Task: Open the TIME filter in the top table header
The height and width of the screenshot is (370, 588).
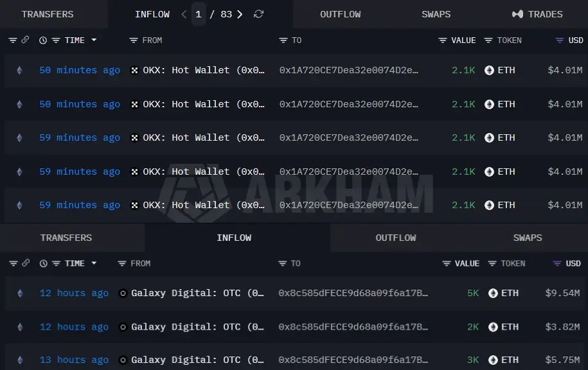Action: click(x=56, y=40)
